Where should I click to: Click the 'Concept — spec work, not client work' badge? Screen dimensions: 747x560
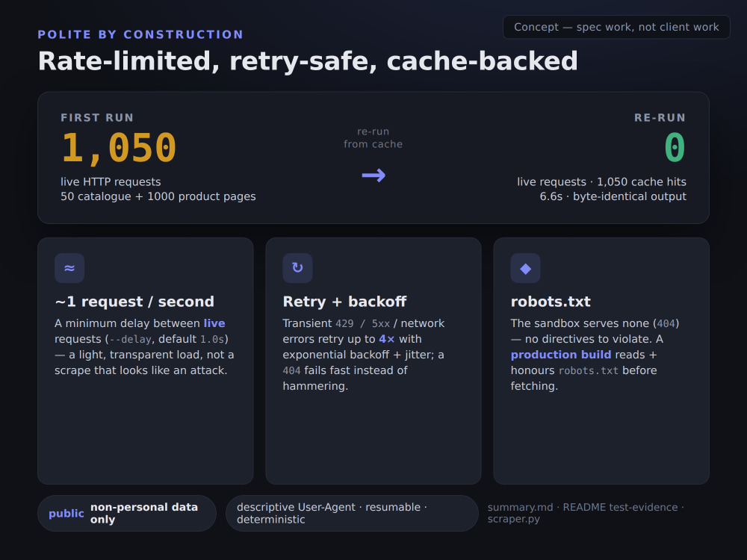click(616, 27)
